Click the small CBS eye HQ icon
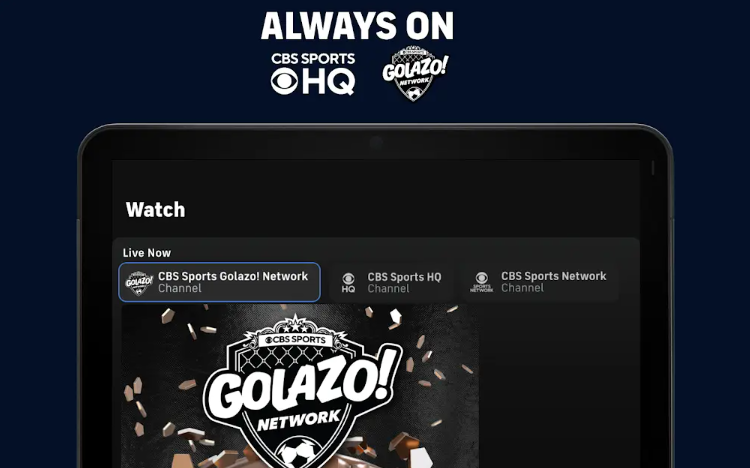This screenshot has width=750, height=468. 348,282
